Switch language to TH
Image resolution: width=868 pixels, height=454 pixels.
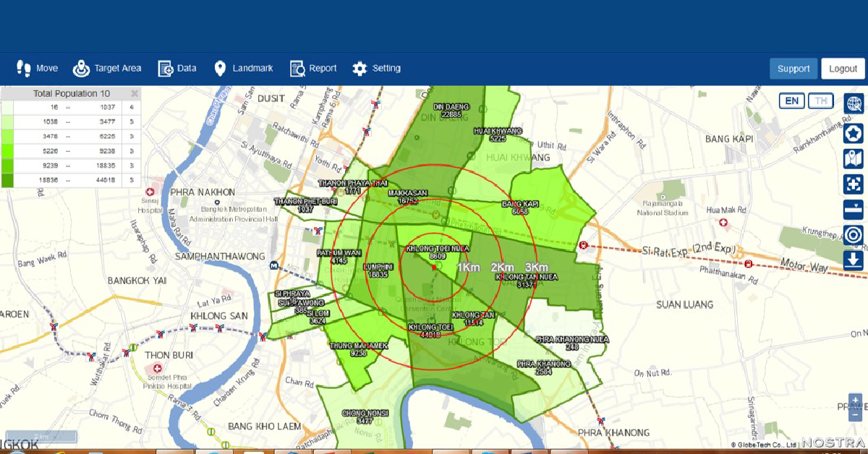pyautogui.click(x=820, y=100)
